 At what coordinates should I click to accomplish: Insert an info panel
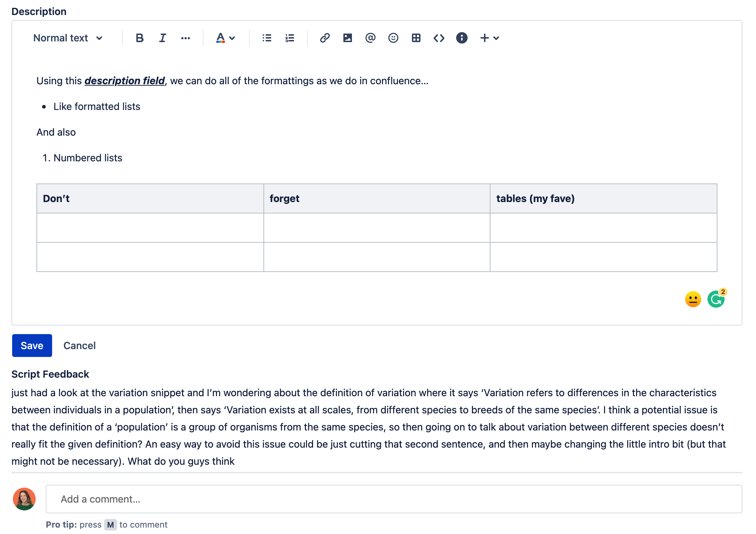462,38
